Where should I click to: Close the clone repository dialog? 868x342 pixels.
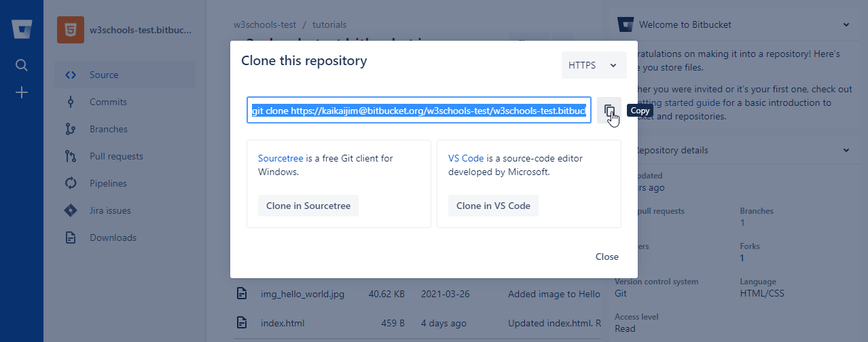tap(607, 256)
